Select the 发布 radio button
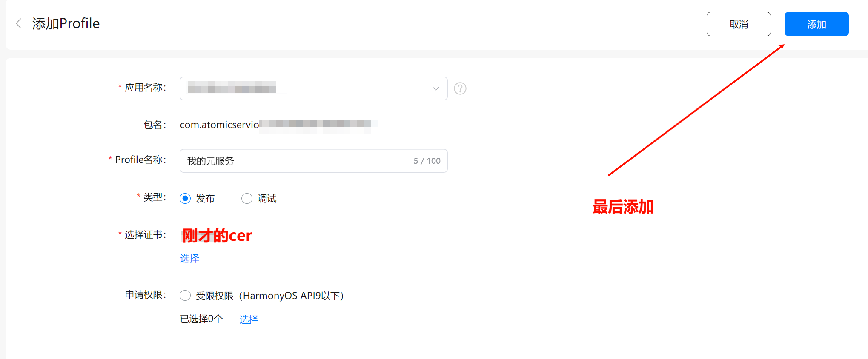Viewport: 868px width, 359px height. coord(185,199)
